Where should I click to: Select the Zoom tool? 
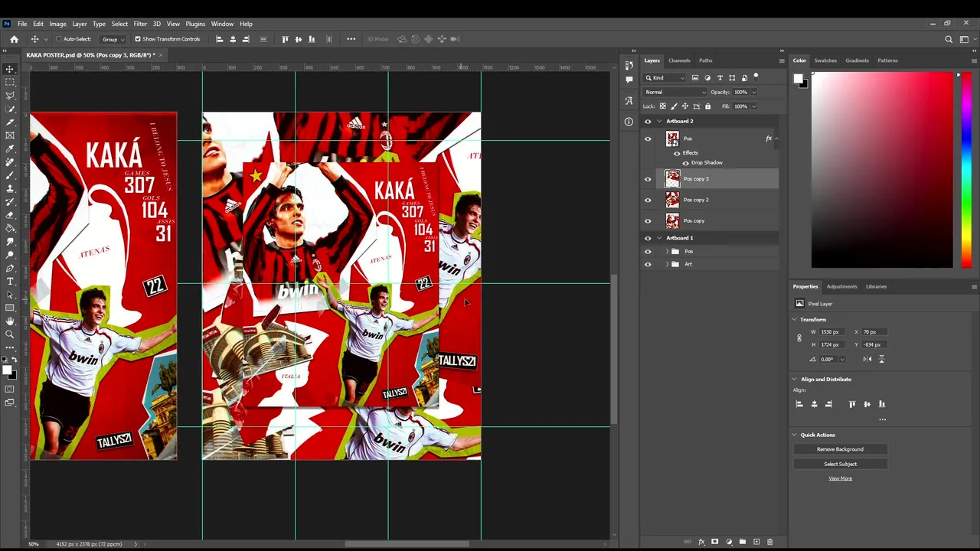[10, 334]
